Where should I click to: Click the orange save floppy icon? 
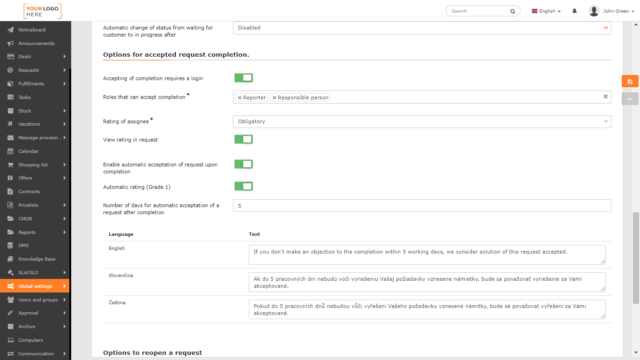click(630, 82)
